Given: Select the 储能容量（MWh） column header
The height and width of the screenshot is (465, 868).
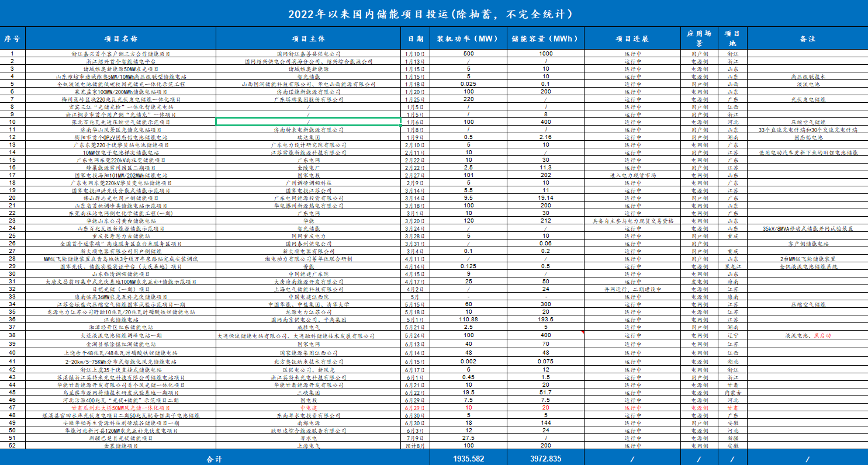Looking at the screenshot, I should [x=545, y=39].
